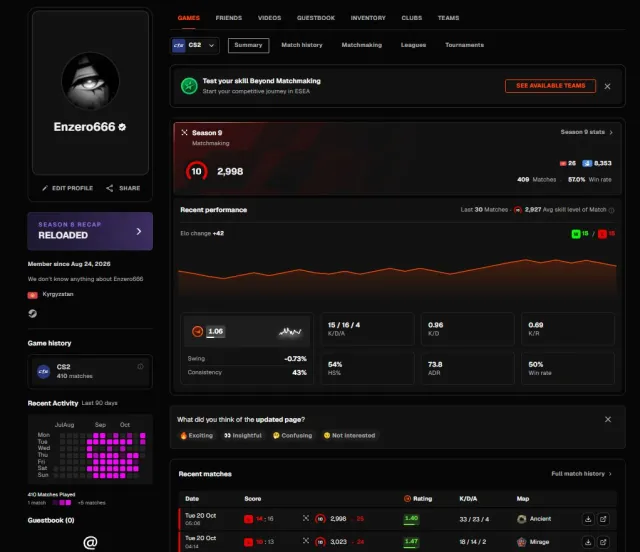This screenshot has width=640, height=552.
Task: Click the green ESEA star icon
Action: [189, 86]
